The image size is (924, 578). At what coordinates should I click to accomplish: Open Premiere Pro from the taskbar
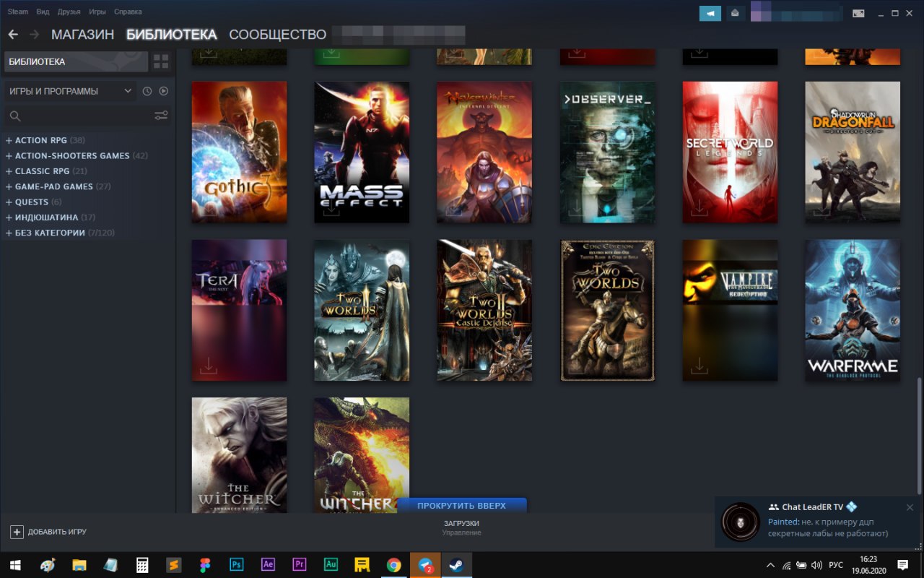300,564
